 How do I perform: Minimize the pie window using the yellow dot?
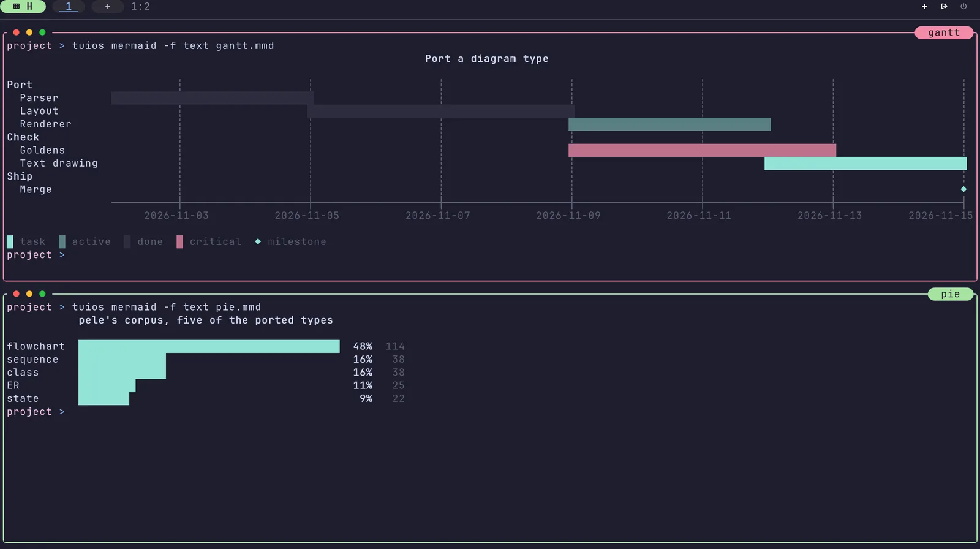29,294
